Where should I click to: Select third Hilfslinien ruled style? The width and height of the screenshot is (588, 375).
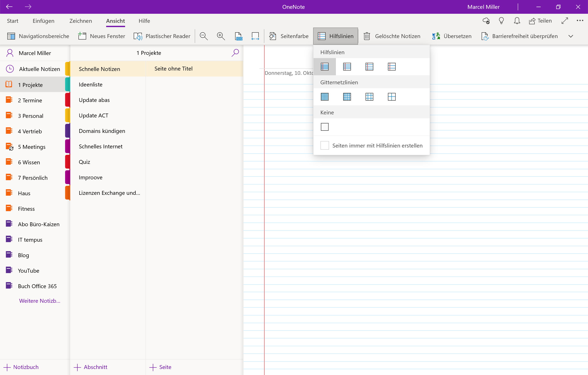click(x=369, y=66)
